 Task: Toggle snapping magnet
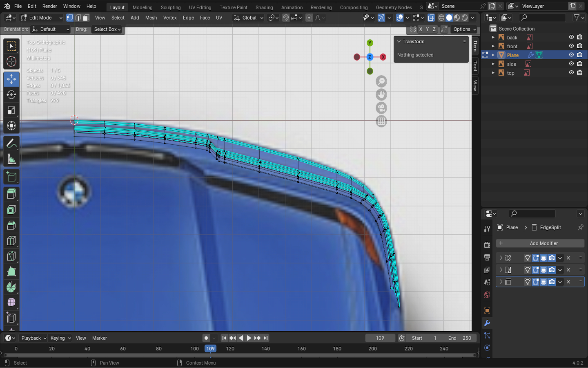point(286,18)
